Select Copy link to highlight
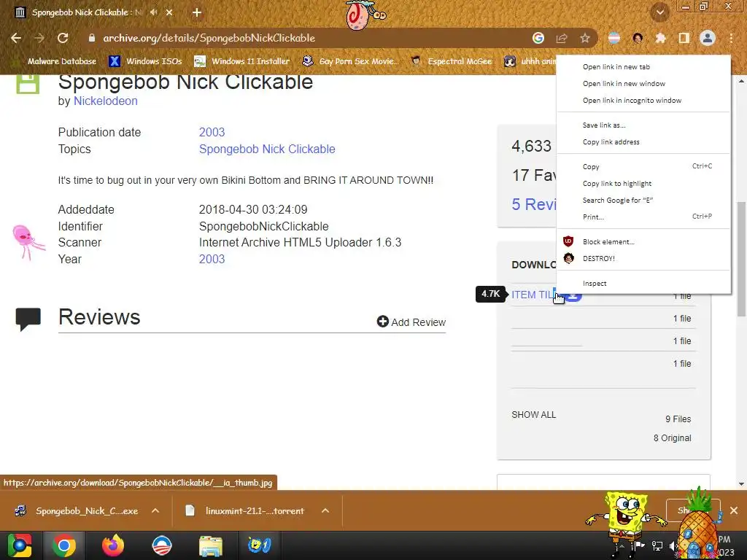The image size is (747, 560). pyautogui.click(x=643, y=183)
